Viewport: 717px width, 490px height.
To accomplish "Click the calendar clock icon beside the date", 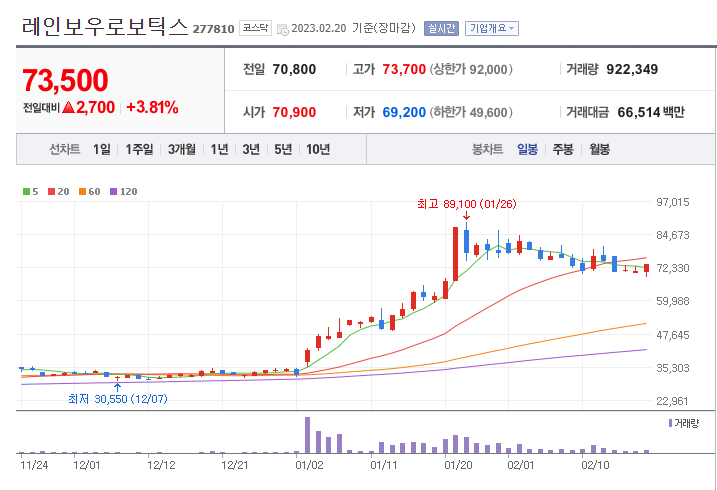I will tap(283, 30).
